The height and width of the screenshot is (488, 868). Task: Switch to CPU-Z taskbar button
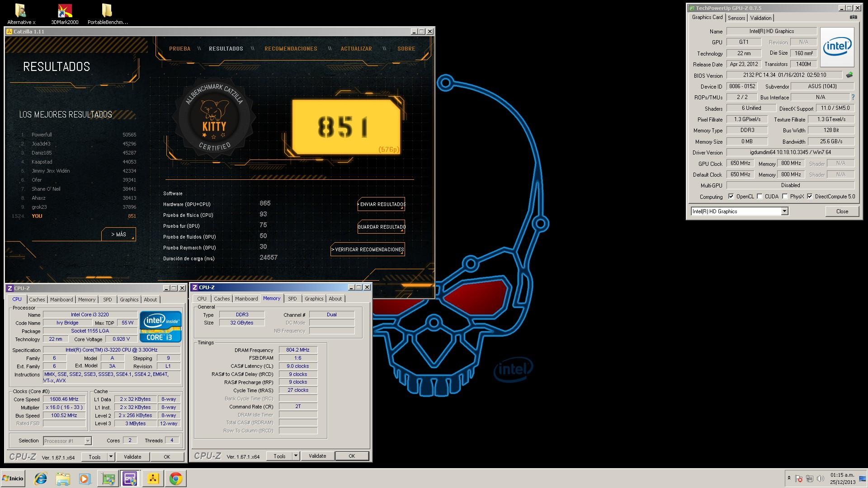pyautogui.click(x=130, y=479)
